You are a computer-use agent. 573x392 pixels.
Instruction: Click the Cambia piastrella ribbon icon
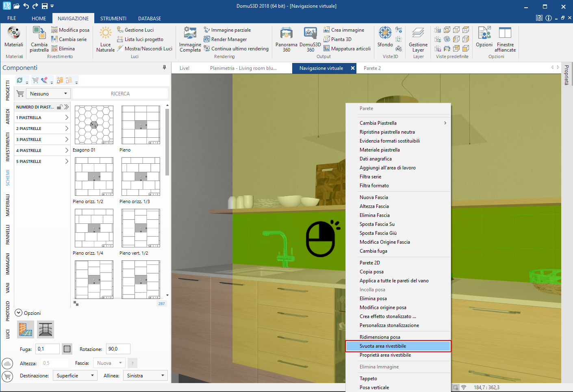[39, 39]
